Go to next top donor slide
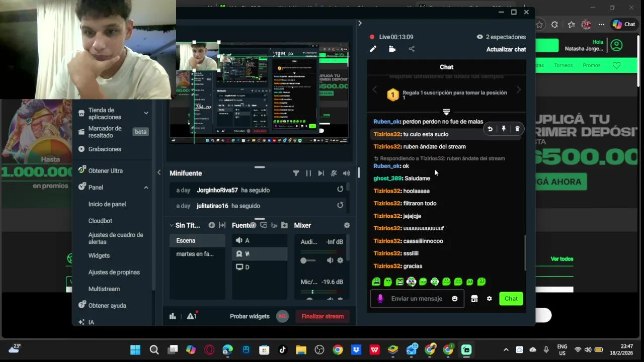This screenshot has width=644, height=362. pos(519,89)
